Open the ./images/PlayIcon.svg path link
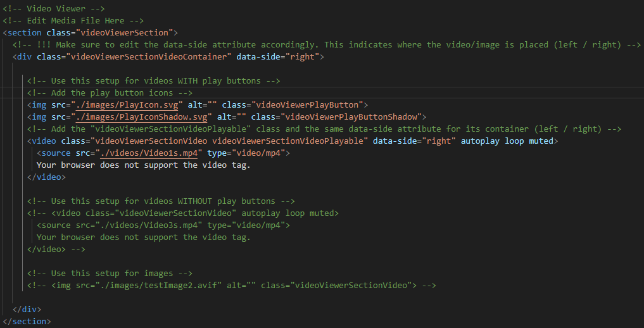Image resolution: width=644 pixels, height=328 pixels. point(135,104)
